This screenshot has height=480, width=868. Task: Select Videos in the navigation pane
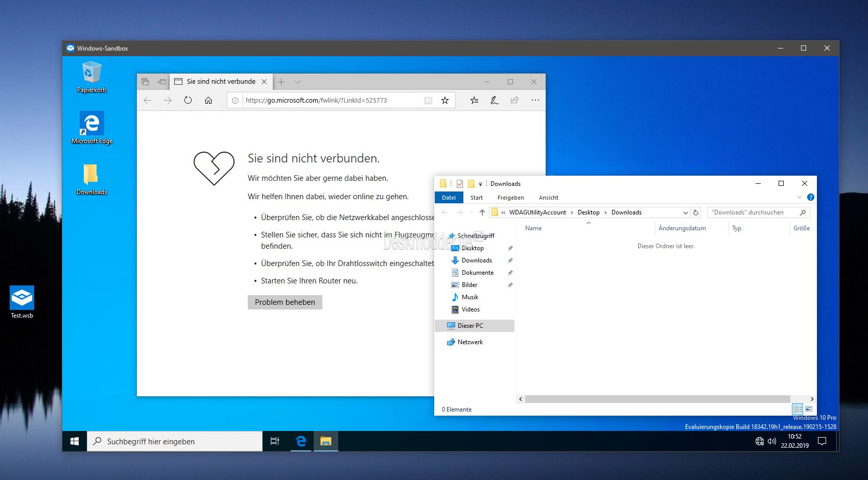pyautogui.click(x=471, y=309)
